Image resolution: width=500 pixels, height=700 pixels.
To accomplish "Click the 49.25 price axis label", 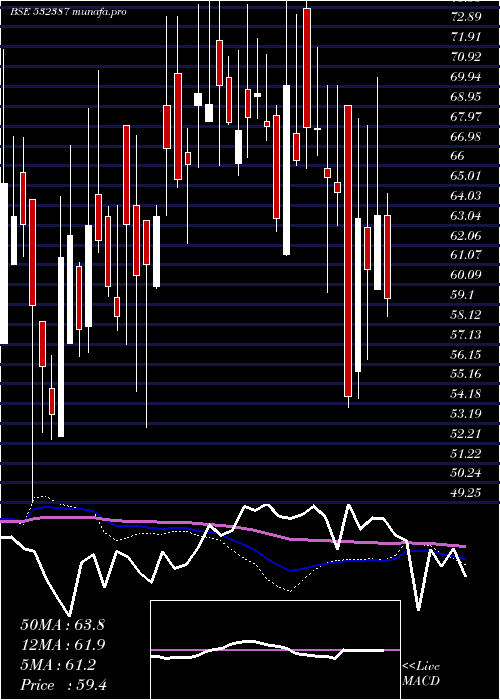I will click(467, 492).
